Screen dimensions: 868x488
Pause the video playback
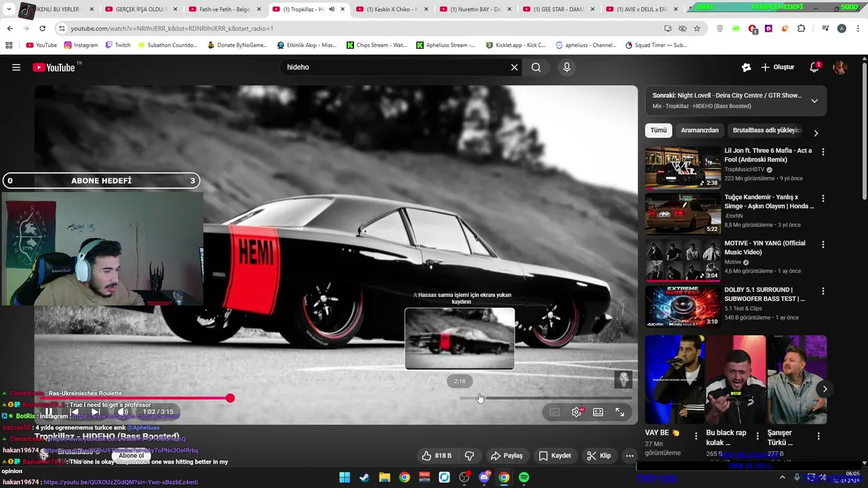49,411
